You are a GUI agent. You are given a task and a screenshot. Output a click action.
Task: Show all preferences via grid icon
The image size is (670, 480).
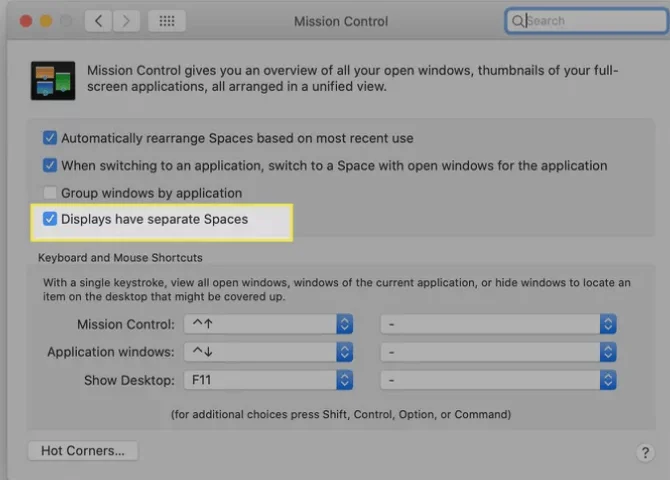167,21
